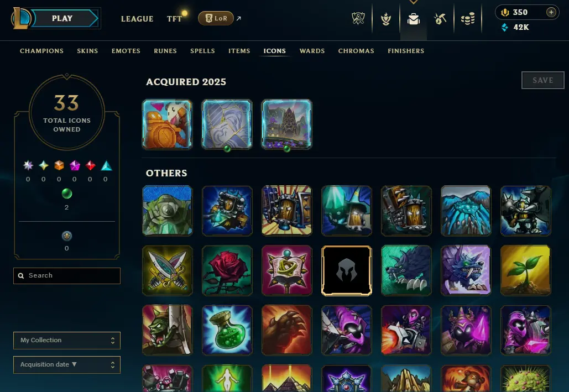Open the Clash trophy icon in top bar
This screenshot has width=569, height=392.
[x=358, y=18]
